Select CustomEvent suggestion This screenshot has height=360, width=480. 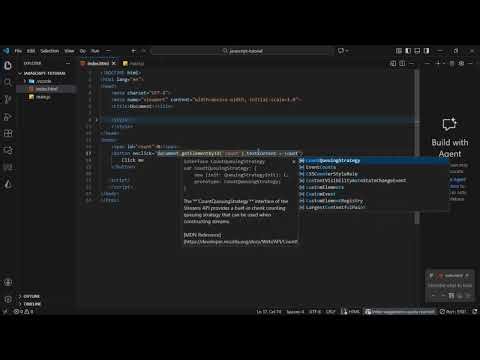click(373, 194)
